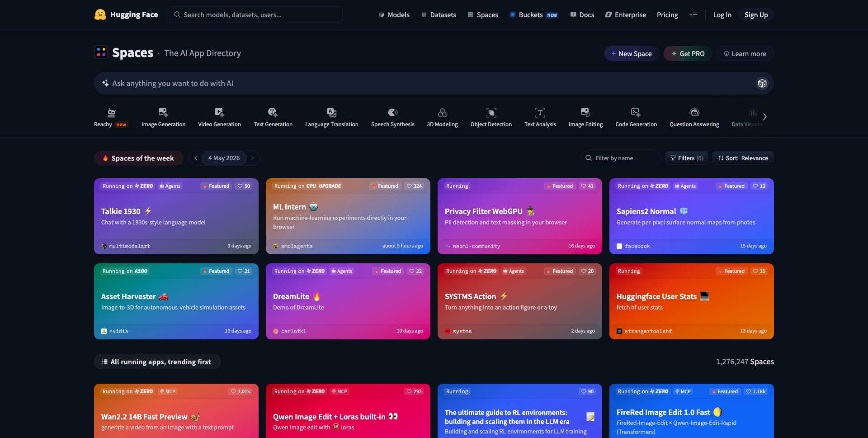Focus the Filter by name field
The height and width of the screenshot is (438, 868).
621,158
